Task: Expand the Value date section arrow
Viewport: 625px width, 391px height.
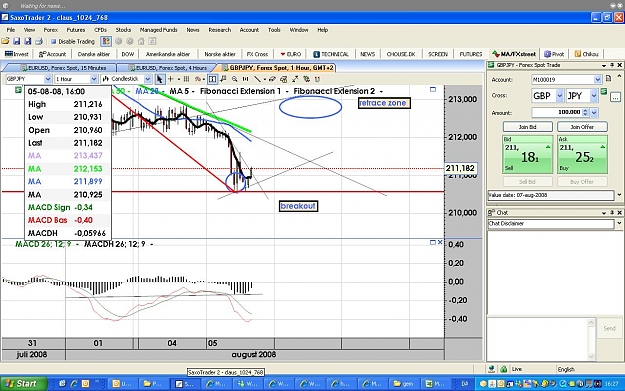Action: pos(619,195)
